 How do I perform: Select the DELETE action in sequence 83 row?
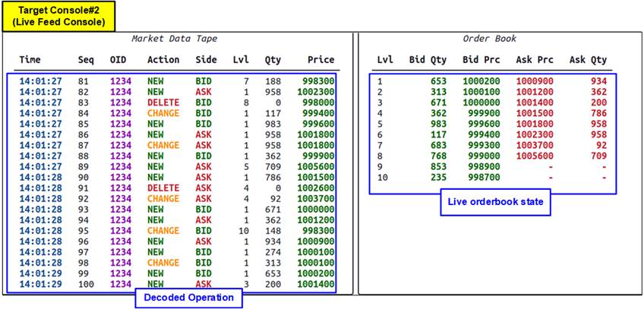click(163, 101)
